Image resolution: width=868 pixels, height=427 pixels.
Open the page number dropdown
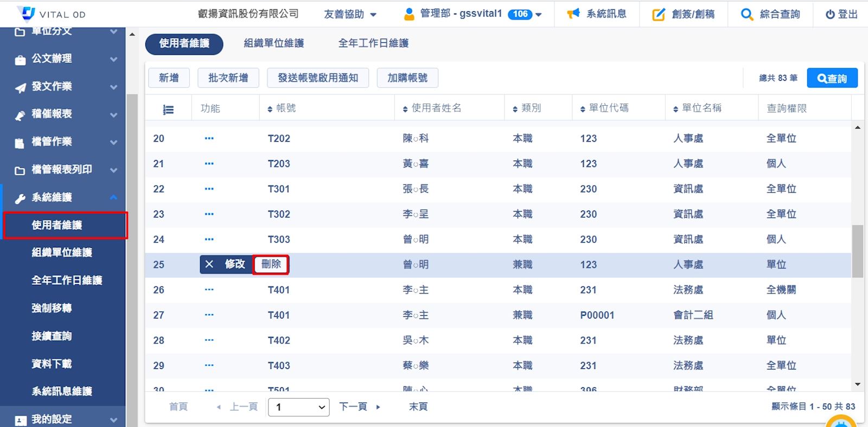[x=299, y=407]
